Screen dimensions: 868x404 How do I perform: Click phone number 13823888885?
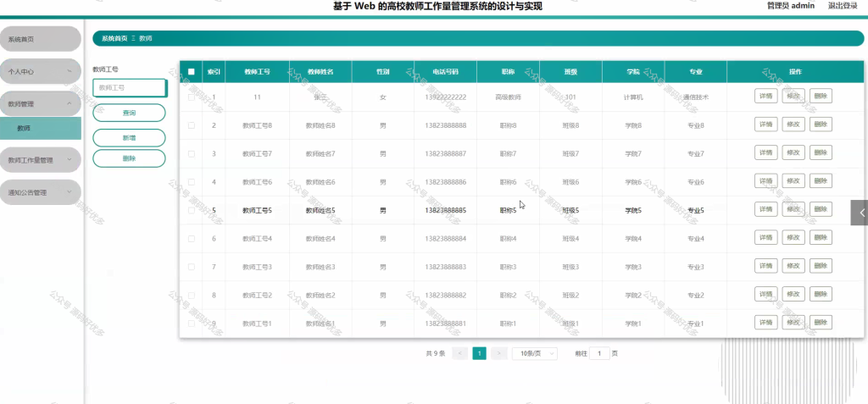click(x=446, y=210)
